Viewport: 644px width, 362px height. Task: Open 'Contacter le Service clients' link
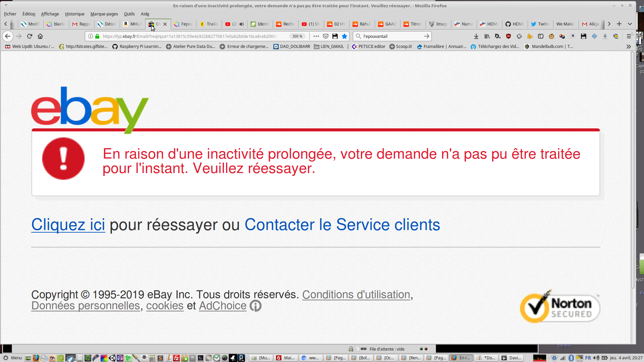coord(342,225)
